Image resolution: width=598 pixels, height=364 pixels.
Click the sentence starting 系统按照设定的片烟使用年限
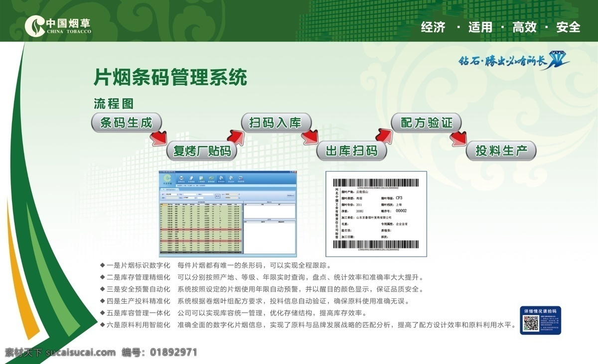click(300, 289)
